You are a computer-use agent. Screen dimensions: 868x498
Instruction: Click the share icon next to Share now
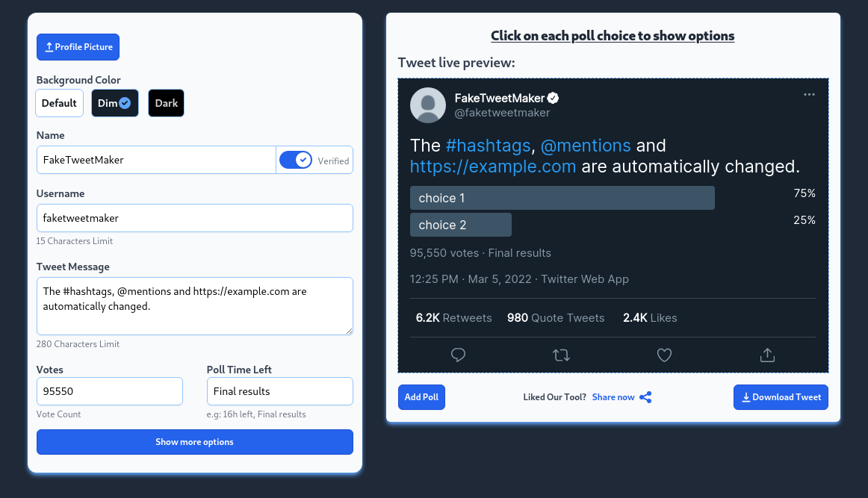pyautogui.click(x=645, y=397)
